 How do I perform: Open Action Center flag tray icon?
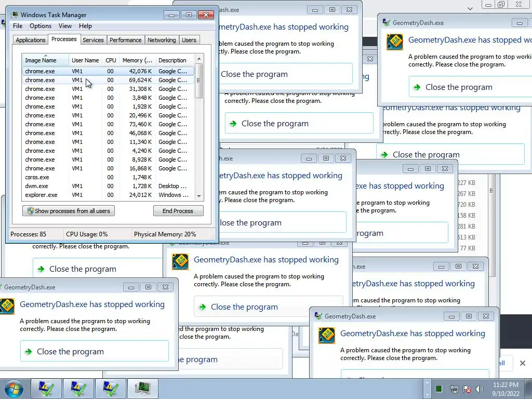467,389
